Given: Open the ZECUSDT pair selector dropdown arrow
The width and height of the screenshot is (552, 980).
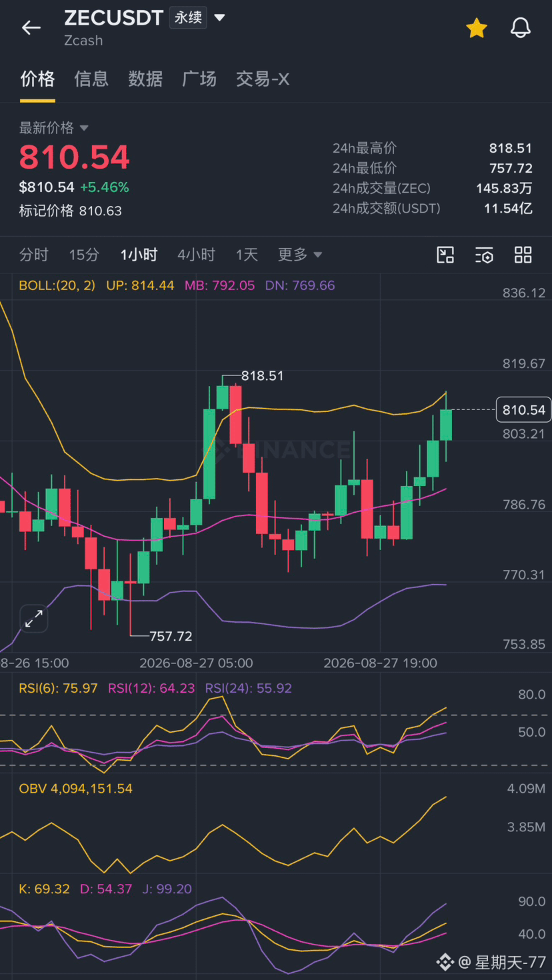Looking at the screenshot, I should pyautogui.click(x=219, y=18).
